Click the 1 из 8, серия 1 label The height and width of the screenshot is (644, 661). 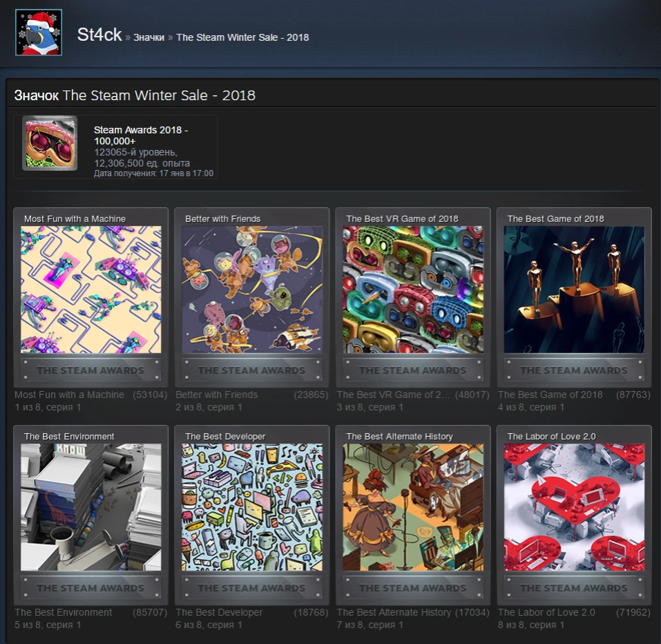[48, 408]
